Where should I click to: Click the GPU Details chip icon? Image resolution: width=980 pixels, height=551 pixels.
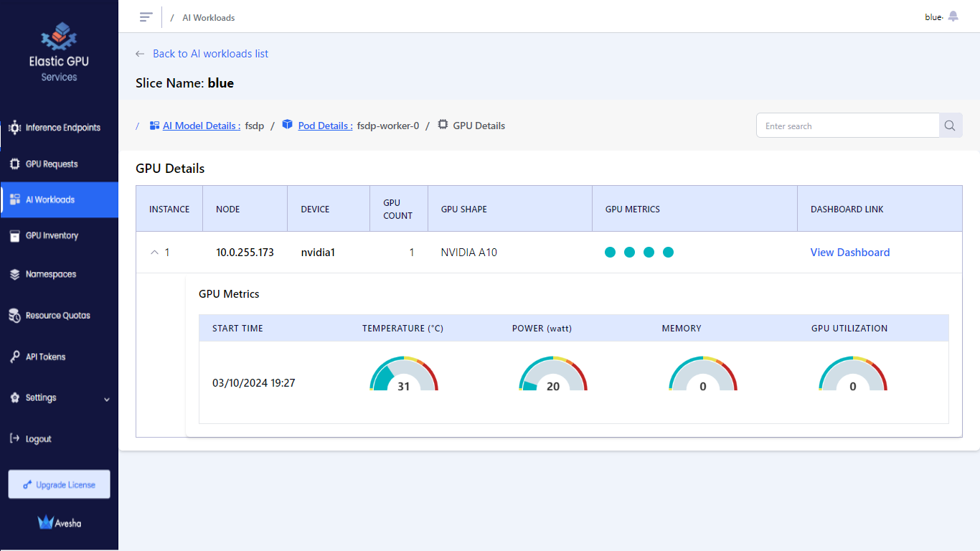[443, 125]
